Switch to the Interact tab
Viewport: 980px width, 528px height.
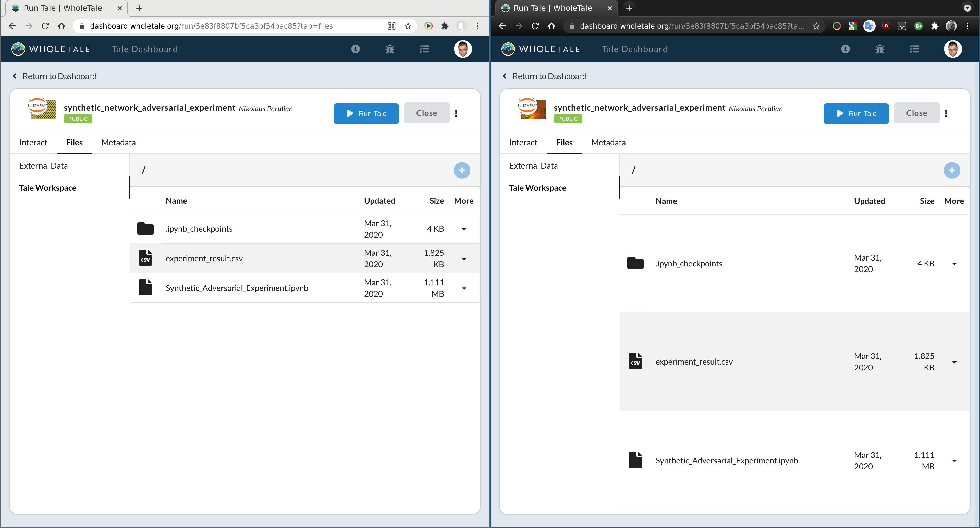33,142
